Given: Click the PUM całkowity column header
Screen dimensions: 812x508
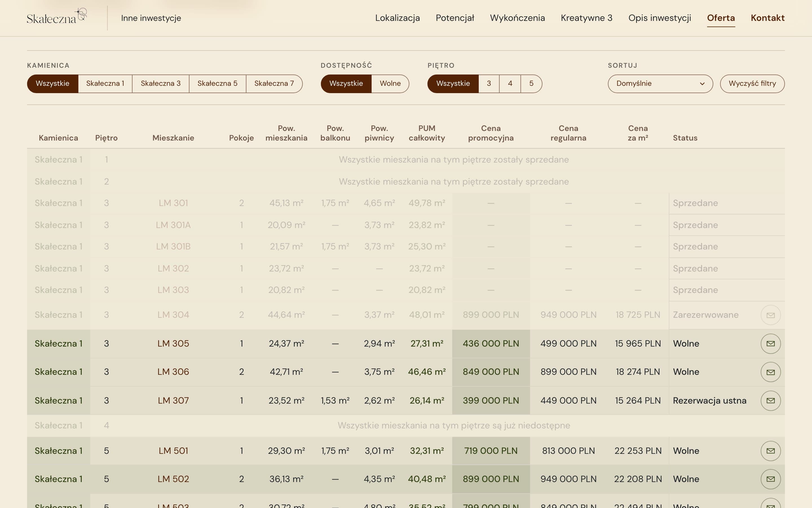Looking at the screenshot, I should tap(427, 133).
